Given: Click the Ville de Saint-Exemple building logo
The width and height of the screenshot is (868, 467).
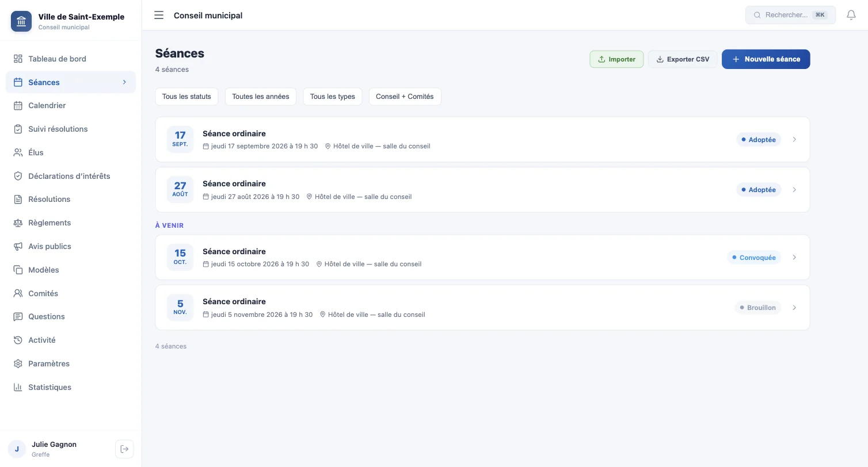Looking at the screenshot, I should (x=21, y=21).
